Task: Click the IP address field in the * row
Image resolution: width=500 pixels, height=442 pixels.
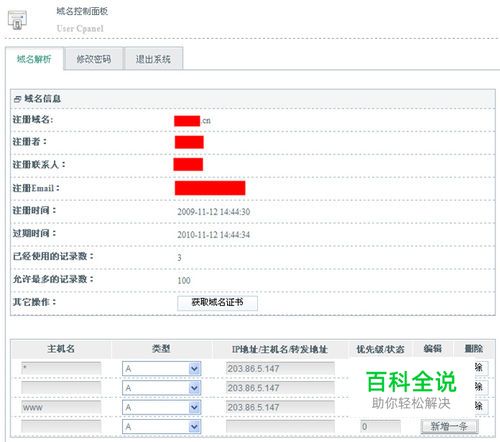Action: click(x=280, y=369)
